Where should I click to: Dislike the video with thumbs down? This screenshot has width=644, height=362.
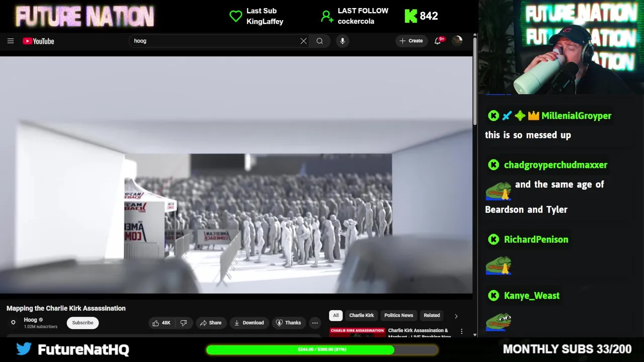184,323
